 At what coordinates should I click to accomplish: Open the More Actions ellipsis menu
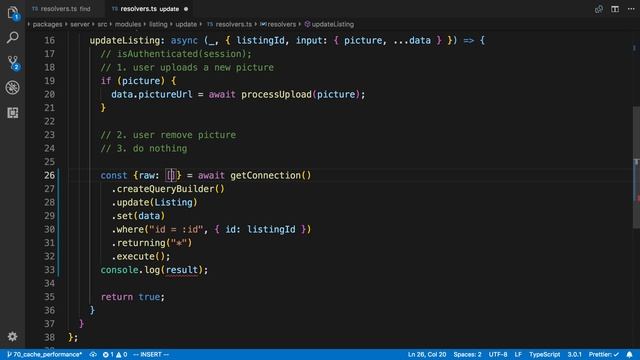pos(631,9)
